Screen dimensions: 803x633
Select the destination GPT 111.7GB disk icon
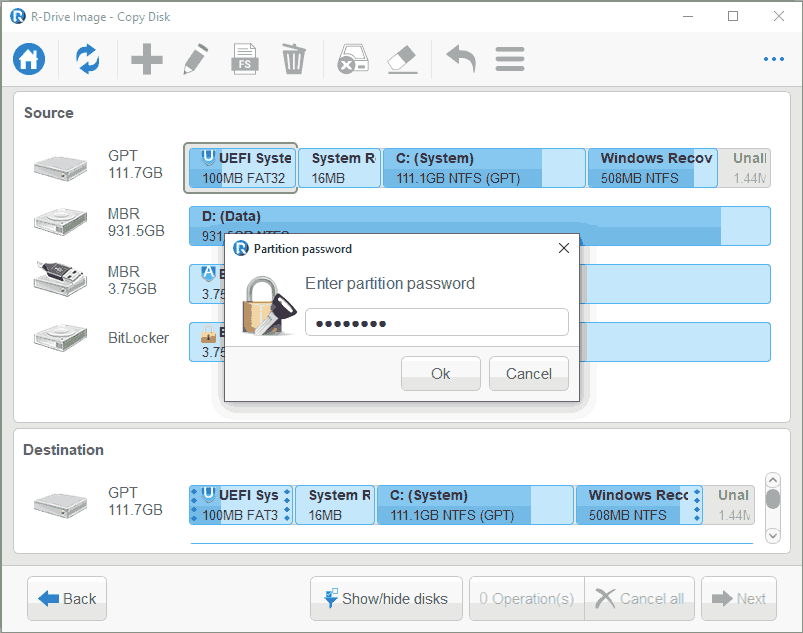(60, 505)
